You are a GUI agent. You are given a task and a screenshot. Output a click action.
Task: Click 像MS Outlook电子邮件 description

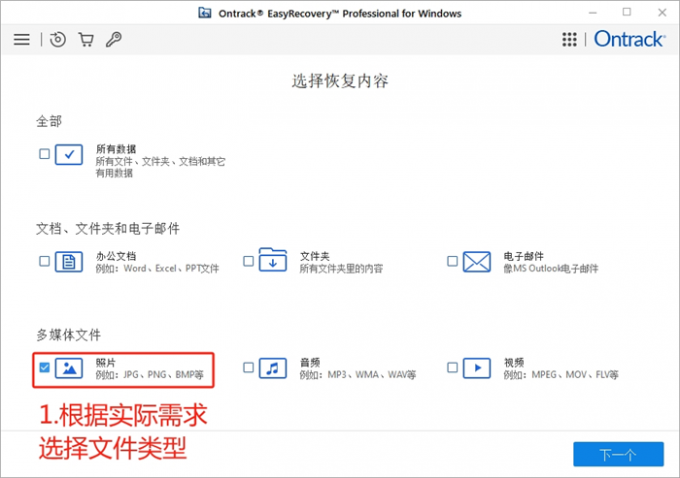click(x=551, y=268)
